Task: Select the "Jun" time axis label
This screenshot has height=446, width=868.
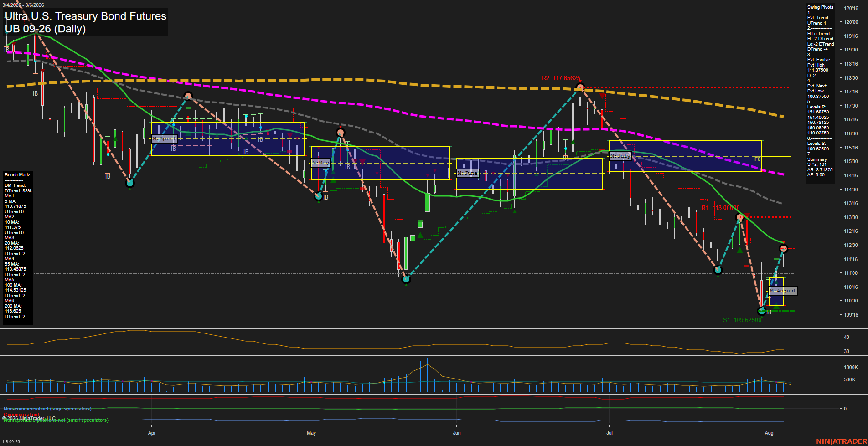Action: pos(457,433)
